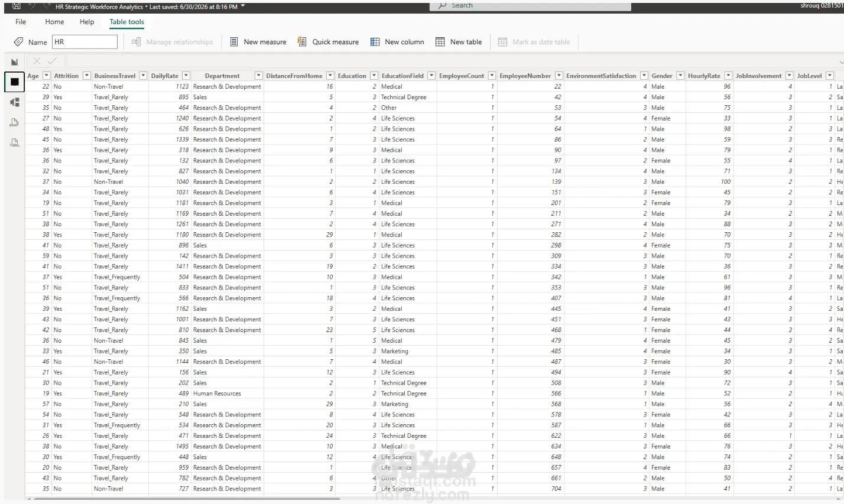This screenshot has width=844, height=504.
Task: Click the Redo arrow in title bar
Action: coord(46,6)
